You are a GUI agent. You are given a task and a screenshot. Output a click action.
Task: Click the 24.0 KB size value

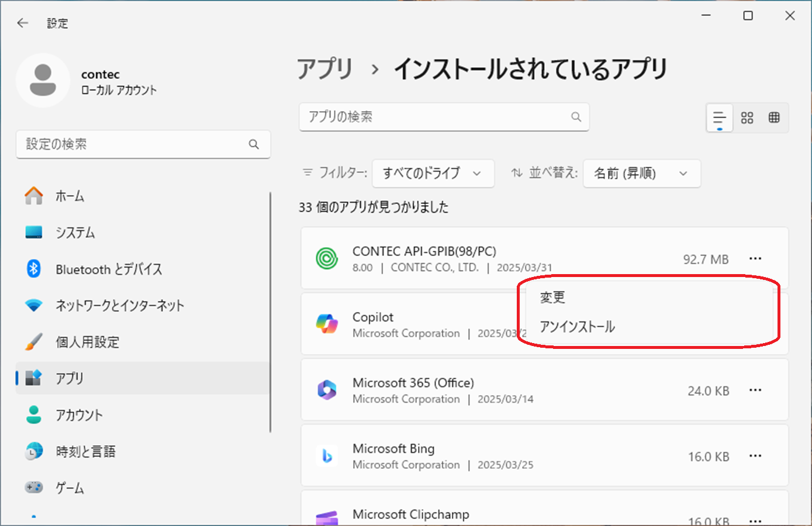click(x=709, y=391)
